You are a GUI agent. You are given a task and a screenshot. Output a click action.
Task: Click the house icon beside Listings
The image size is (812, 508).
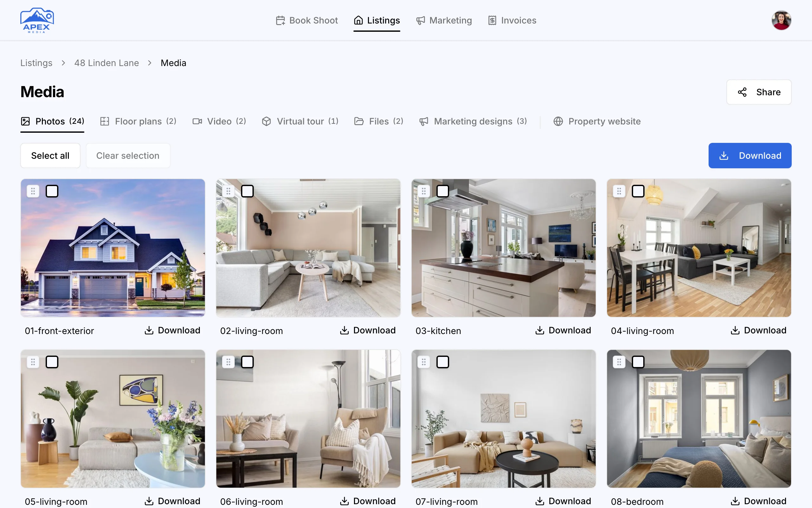click(x=358, y=20)
